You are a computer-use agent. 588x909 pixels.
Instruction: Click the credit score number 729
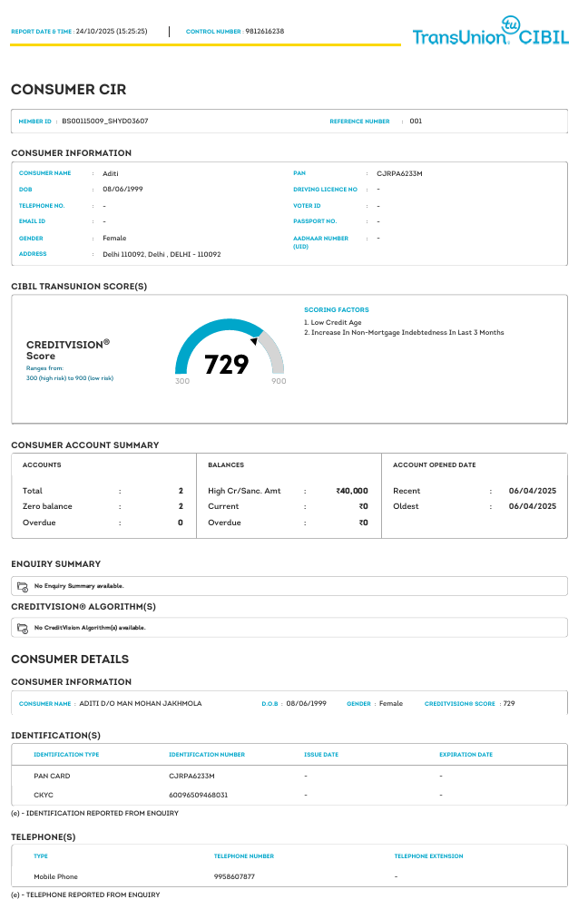pyautogui.click(x=226, y=365)
